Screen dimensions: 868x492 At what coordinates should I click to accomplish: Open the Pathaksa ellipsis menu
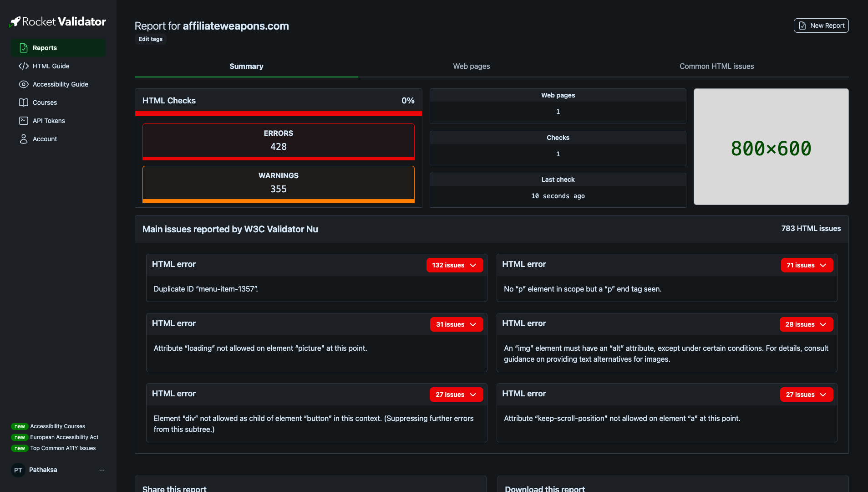[x=102, y=470]
